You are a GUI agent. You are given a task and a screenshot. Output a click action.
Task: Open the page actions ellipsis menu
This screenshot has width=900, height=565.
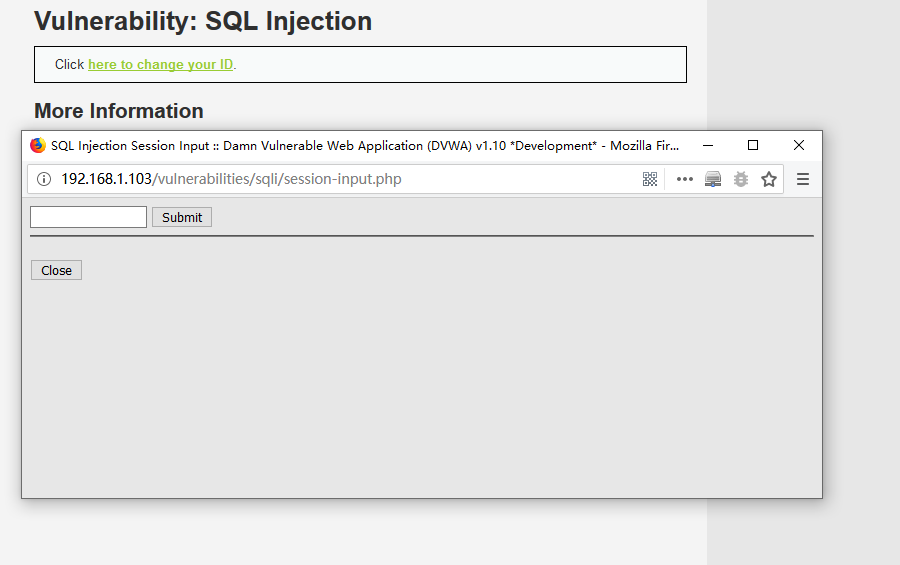[685, 180]
